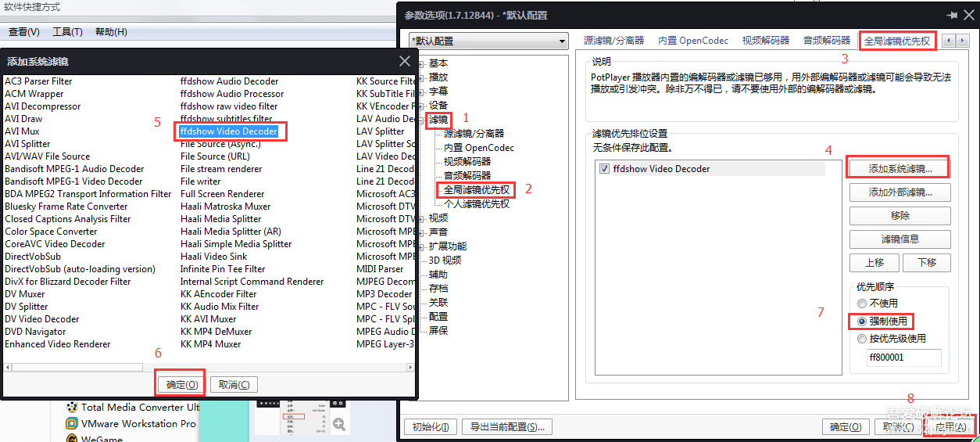Image resolution: width=980 pixels, height=442 pixels.
Task: Expand the 视频 tree node
Action: (x=422, y=218)
